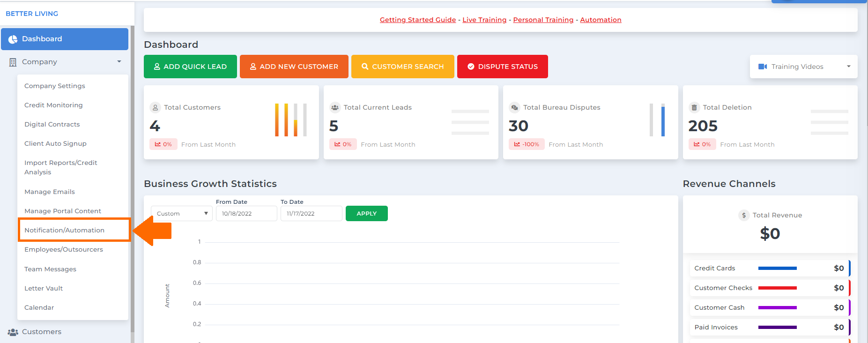
Task: Click Total Customers 0% trend badge
Action: tap(163, 144)
